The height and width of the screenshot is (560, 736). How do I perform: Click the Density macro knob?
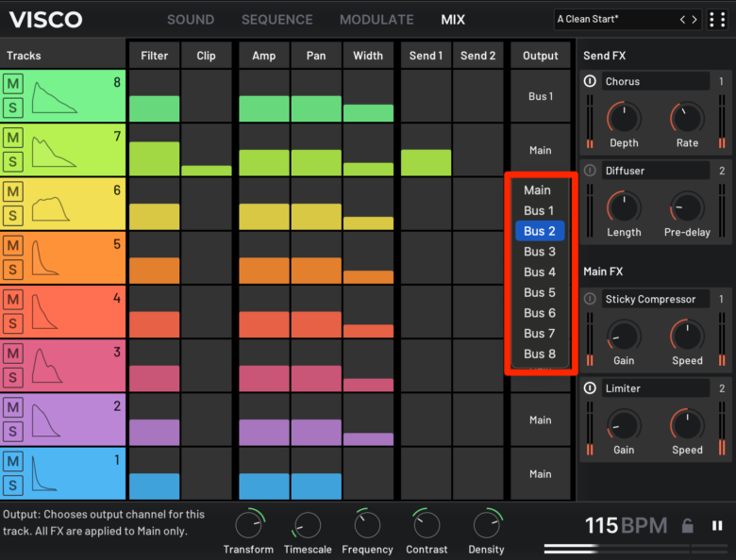click(486, 524)
